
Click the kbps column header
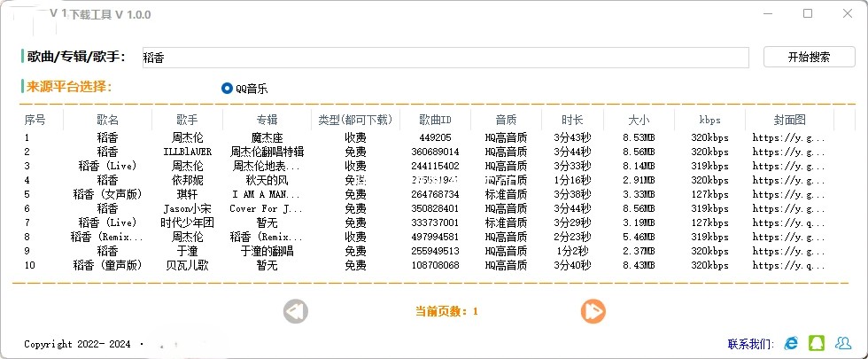709,120
